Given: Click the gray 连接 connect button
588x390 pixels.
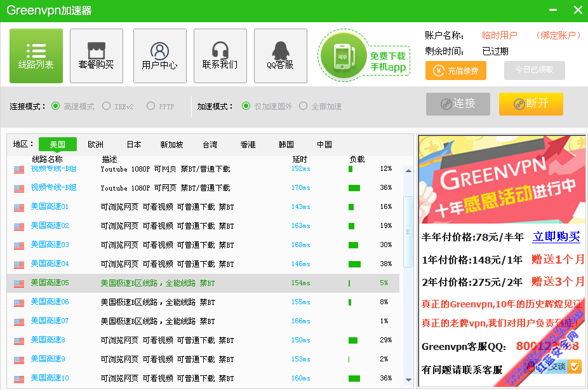Looking at the screenshot, I should (x=458, y=104).
